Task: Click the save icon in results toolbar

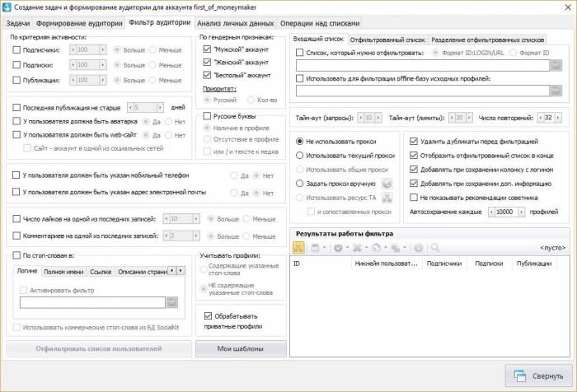Action: pyautogui.click(x=314, y=247)
